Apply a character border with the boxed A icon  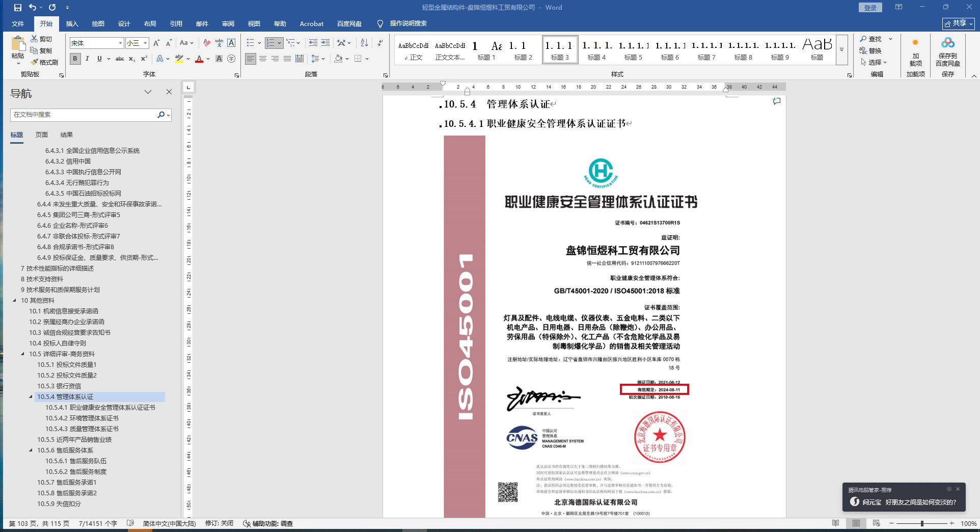point(231,43)
